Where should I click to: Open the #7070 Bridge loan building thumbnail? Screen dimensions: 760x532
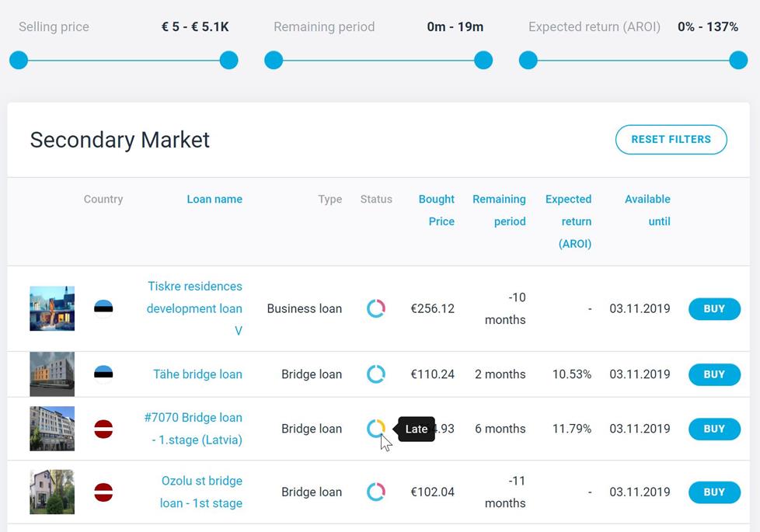point(52,429)
